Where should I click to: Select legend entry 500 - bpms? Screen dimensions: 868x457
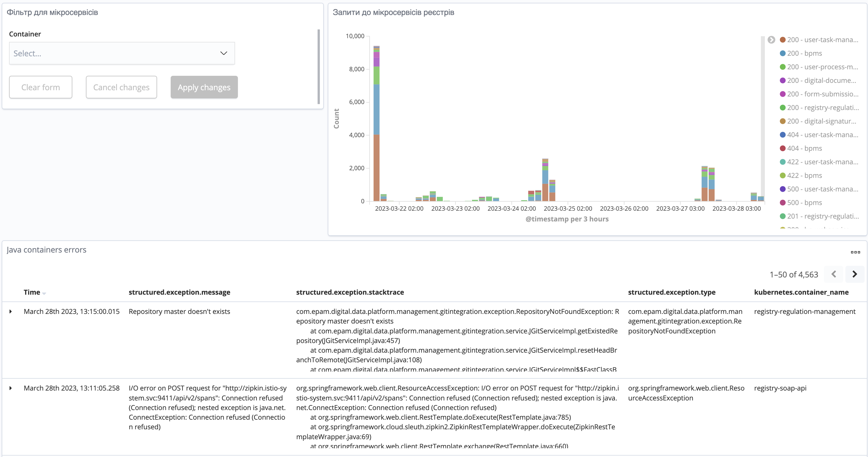pyautogui.click(x=801, y=203)
